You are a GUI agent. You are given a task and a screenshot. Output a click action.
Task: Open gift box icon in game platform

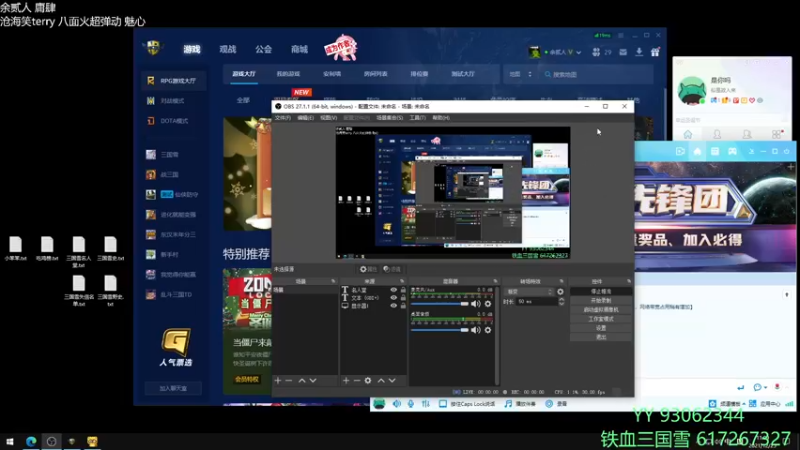pos(655,52)
